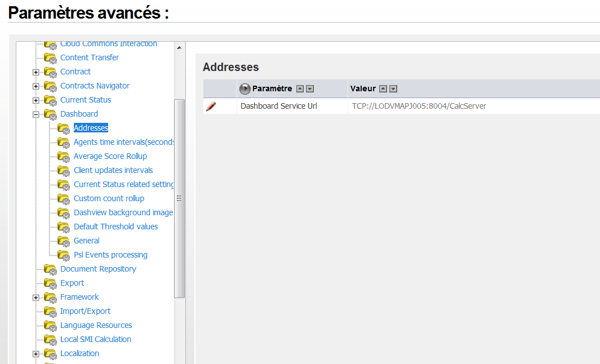The image size is (600, 364).
Task: Open Content Transfer settings
Action: tap(90, 57)
